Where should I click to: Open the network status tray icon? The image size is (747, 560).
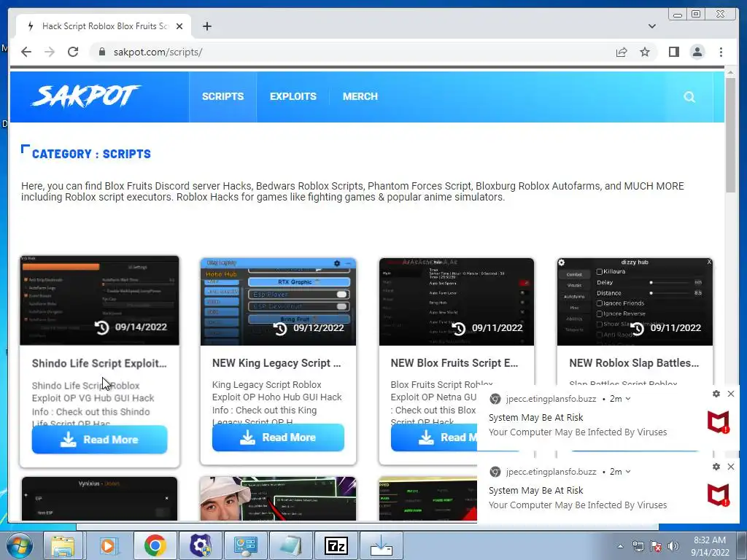(x=638, y=546)
